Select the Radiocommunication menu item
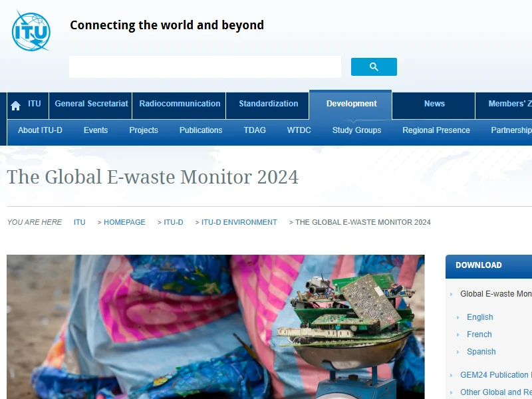This screenshot has height=399, width=532. 180,104
